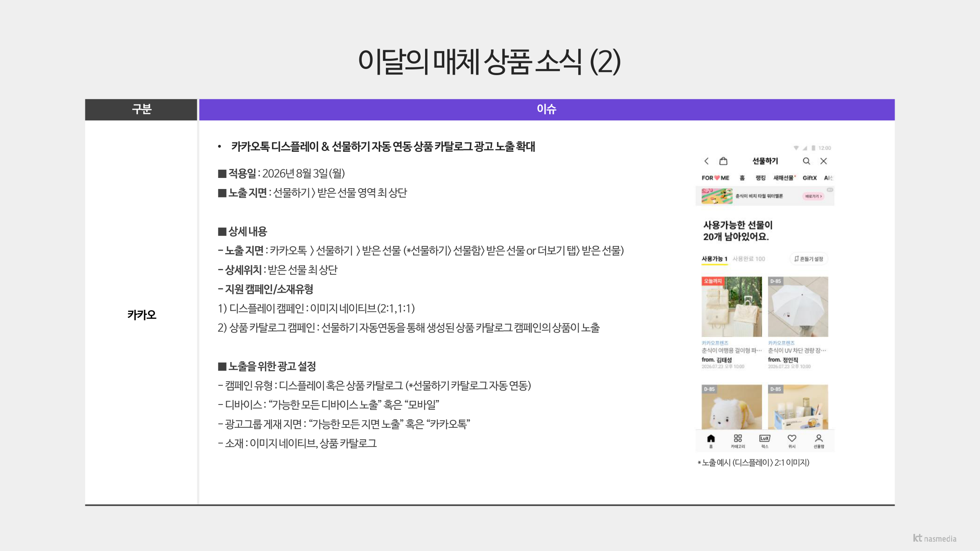
Task: Open the cosmetics organizer gift image
Action: point(798,407)
